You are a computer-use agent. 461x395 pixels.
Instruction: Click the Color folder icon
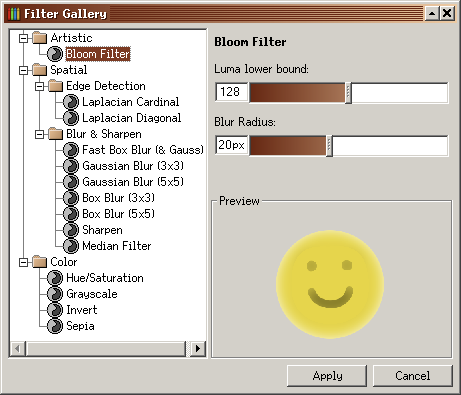click(40, 262)
